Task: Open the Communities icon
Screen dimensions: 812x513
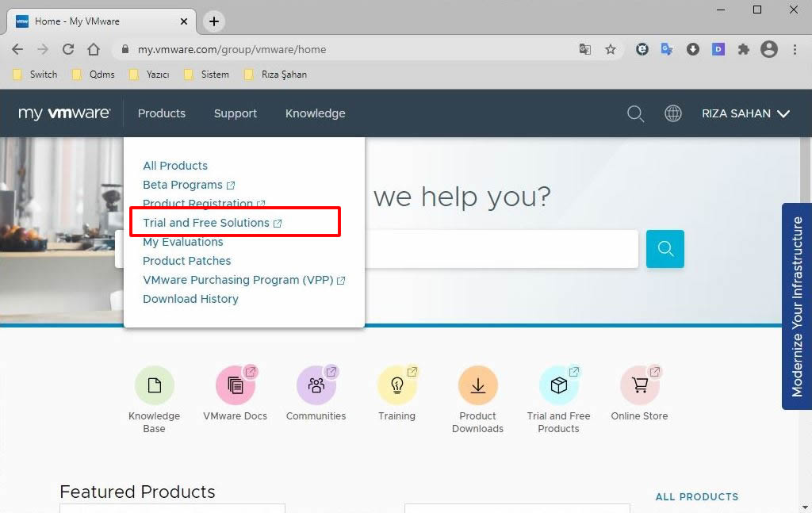Action: [x=316, y=385]
